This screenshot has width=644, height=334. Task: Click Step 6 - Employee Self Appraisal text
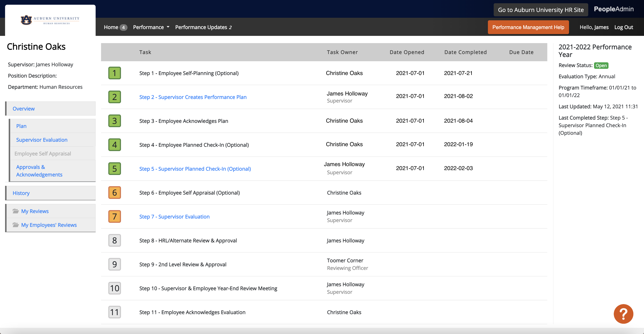[189, 193]
